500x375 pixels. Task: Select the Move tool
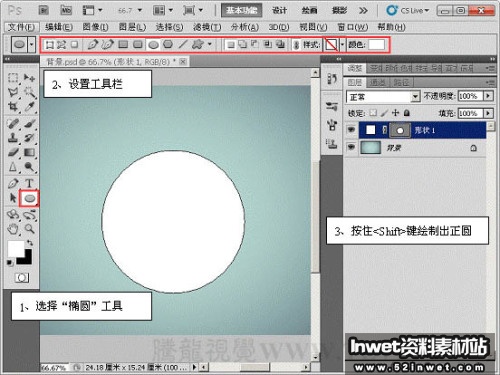(x=29, y=78)
